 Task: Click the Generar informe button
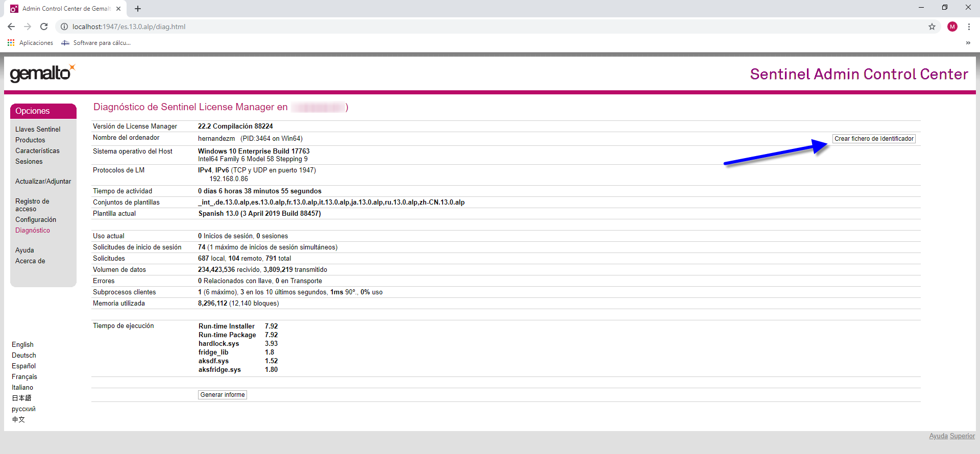pyautogui.click(x=223, y=395)
